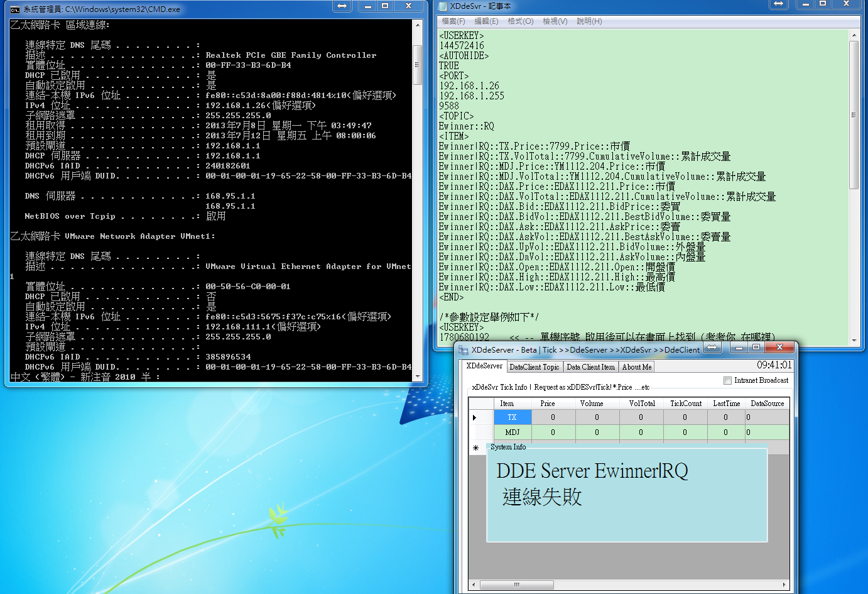Click the CMD window title bar icon
Screen dimensions: 868x594
point(15,9)
